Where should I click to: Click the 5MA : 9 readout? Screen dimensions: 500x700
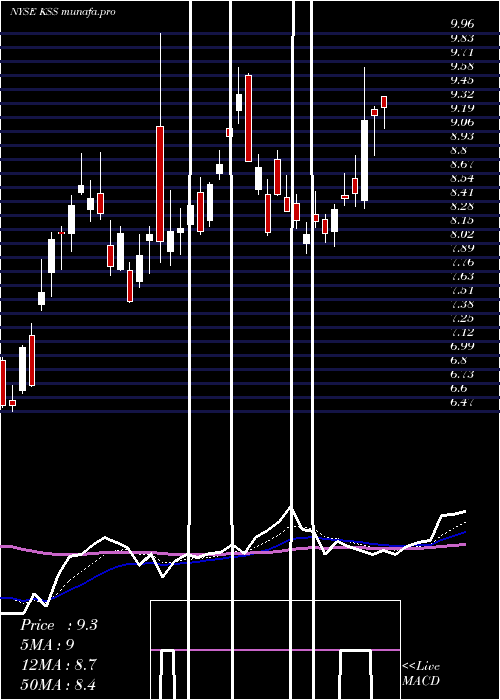click(x=47, y=645)
